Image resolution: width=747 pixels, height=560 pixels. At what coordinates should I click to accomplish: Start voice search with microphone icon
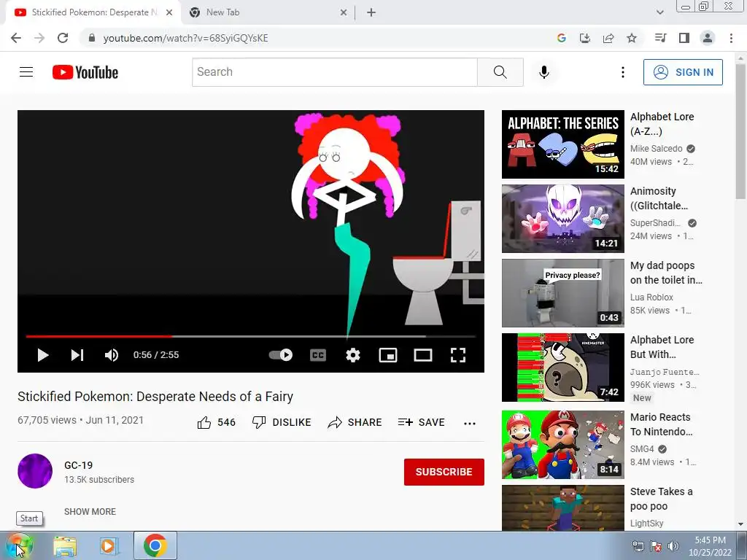click(544, 72)
